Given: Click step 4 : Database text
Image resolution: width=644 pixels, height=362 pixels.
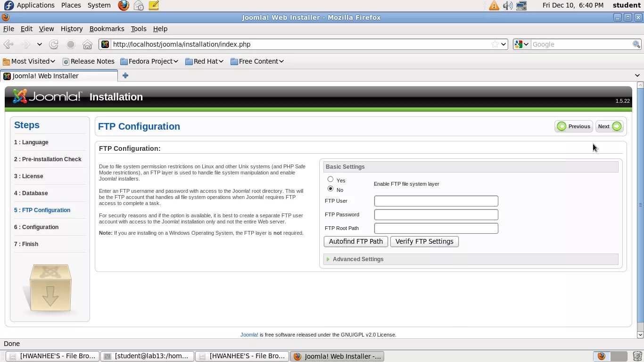Looking at the screenshot, I should tap(31, 193).
